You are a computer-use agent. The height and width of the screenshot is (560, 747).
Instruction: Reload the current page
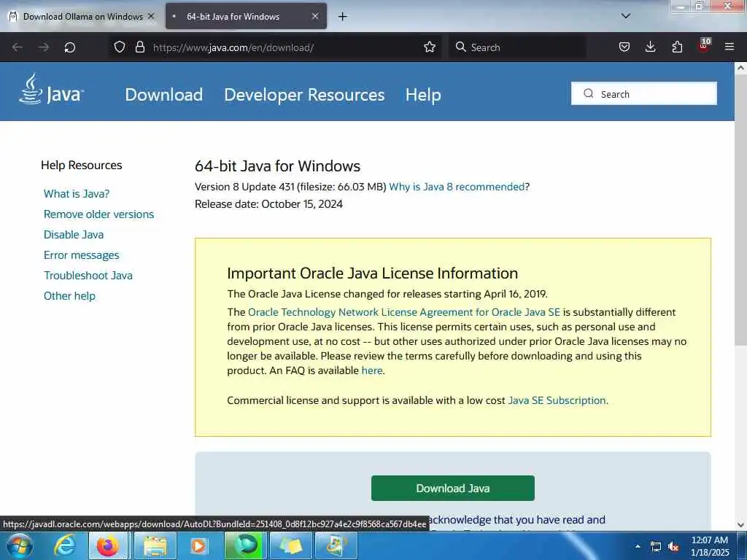point(70,47)
